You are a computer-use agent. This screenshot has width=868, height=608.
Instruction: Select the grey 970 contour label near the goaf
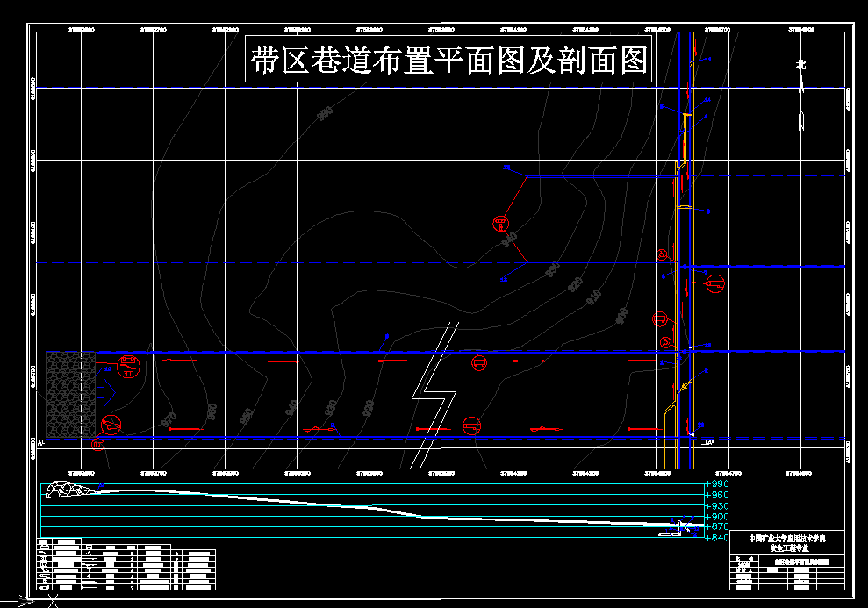(169, 419)
